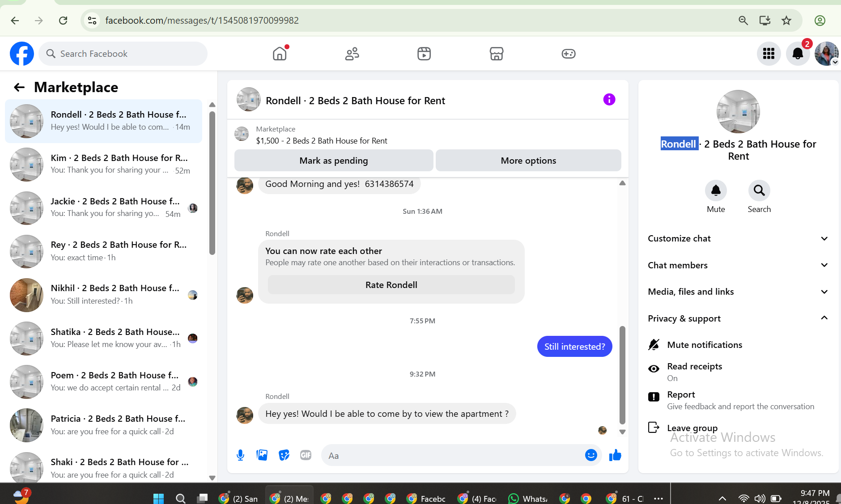Open Kim conversation in the list
Screen dimensions: 841x504
[104, 165]
